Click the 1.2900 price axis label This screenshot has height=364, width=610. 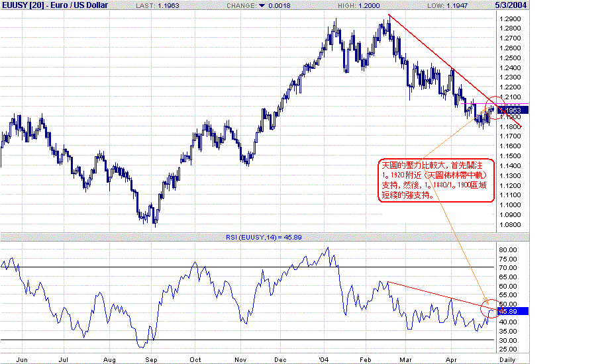[x=510, y=19]
